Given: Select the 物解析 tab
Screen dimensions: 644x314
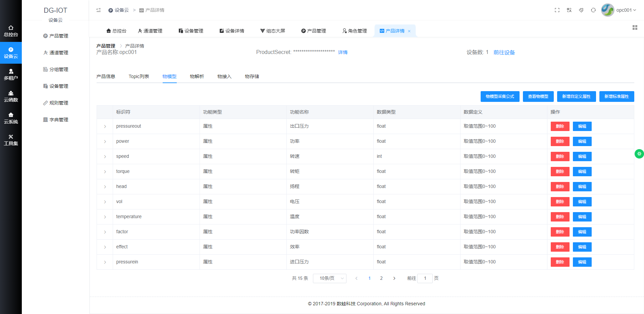Looking at the screenshot, I should tap(197, 76).
